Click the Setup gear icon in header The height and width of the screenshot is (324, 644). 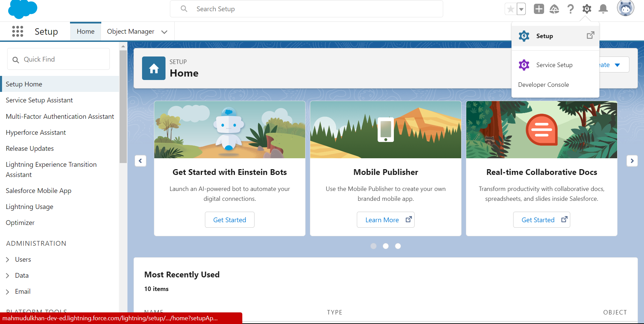(x=587, y=9)
